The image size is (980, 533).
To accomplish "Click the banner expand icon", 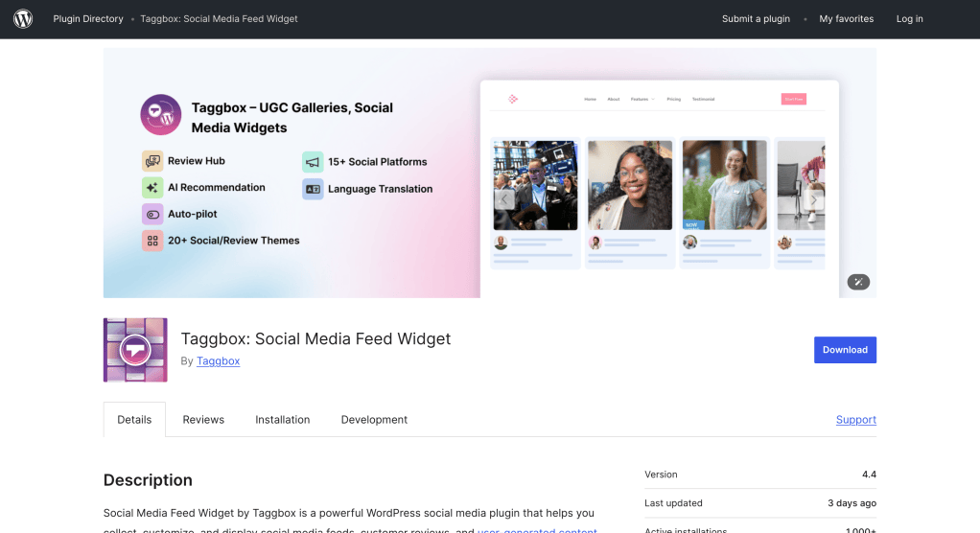I will (x=858, y=282).
